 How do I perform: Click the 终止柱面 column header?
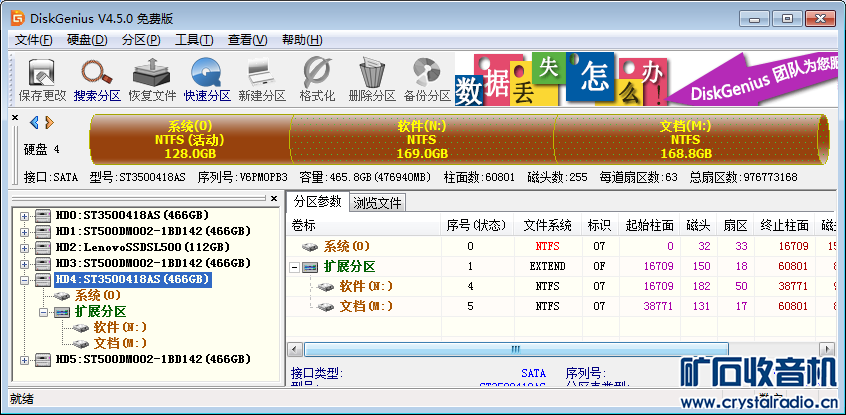784,226
